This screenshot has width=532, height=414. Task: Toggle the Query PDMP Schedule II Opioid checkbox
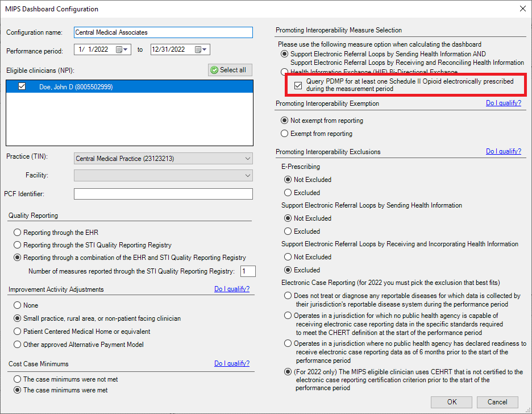pyautogui.click(x=298, y=85)
